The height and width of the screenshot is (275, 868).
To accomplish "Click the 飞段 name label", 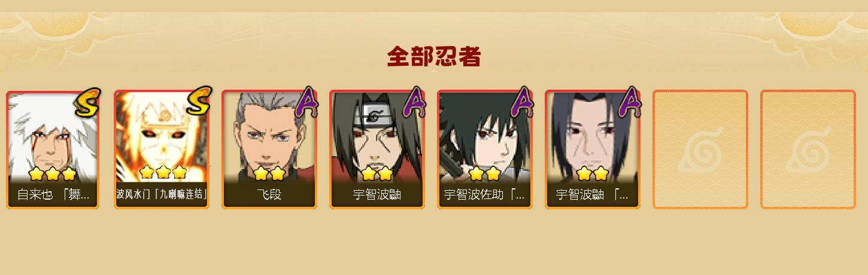I will click(269, 195).
